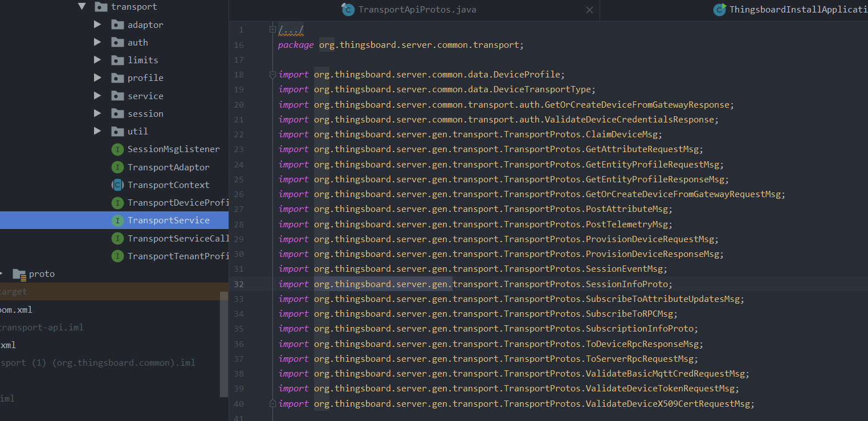Image resolution: width=868 pixels, height=421 pixels.
Task: Click the SessionInfoProto import on line 32
Action: [476, 284]
